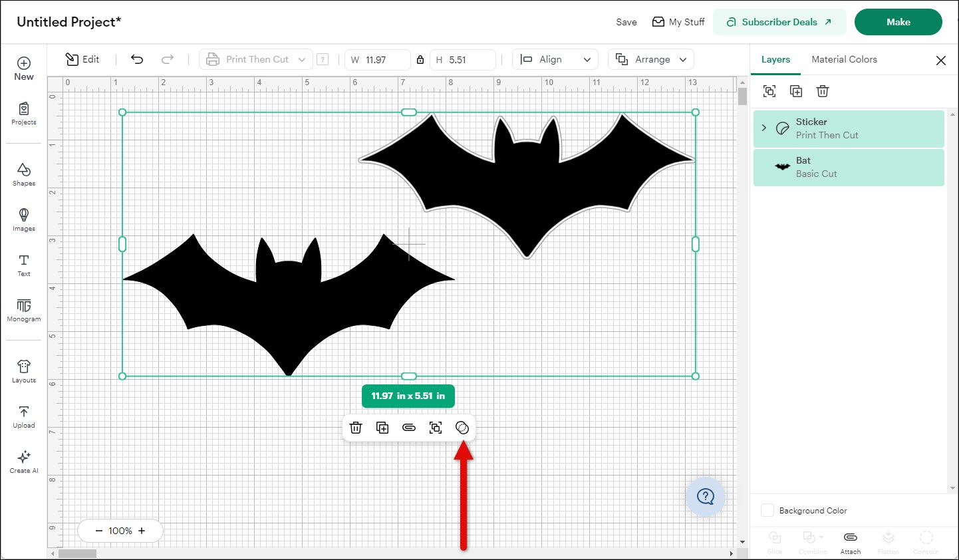
Task: Delete selection using Layers panel trash icon
Action: point(823,91)
